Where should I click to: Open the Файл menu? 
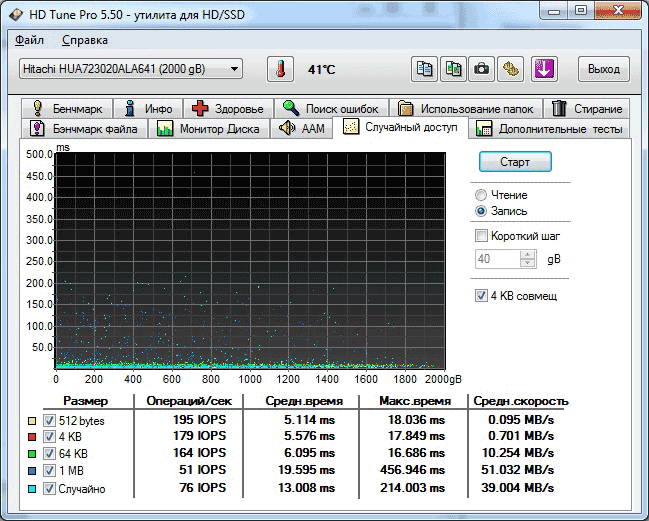30,40
